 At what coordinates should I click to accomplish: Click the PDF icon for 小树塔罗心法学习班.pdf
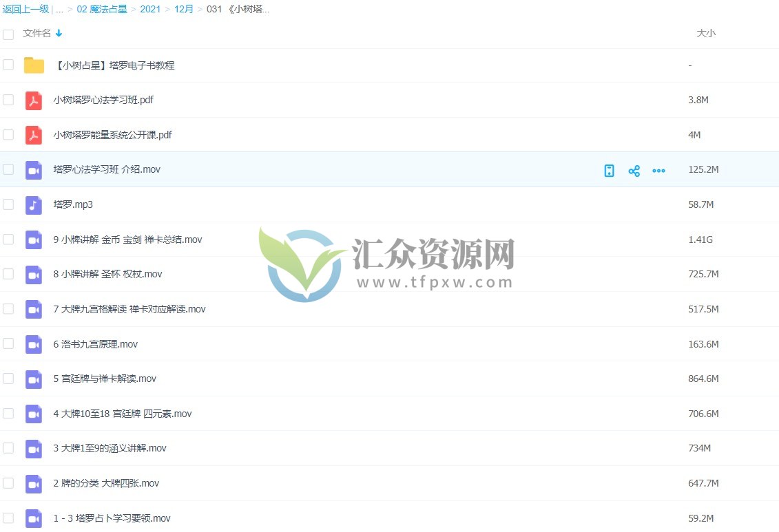click(x=34, y=100)
